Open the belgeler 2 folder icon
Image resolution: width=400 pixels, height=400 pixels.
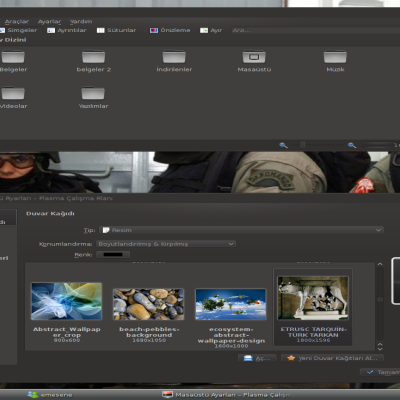tap(94, 57)
